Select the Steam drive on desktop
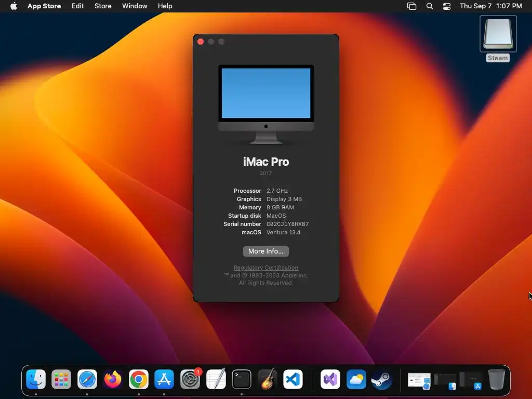This screenshot has height=399, width=532. [498, 38]
